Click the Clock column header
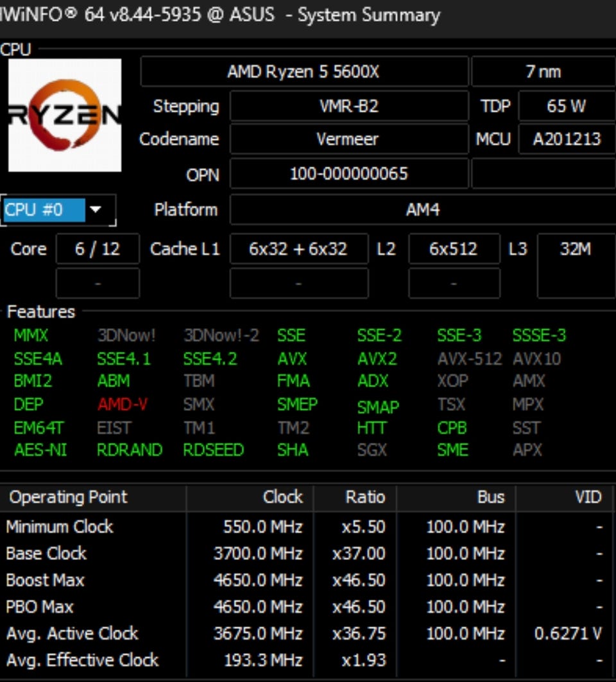Viewport: 616px width, 682px height. [250, 497]
